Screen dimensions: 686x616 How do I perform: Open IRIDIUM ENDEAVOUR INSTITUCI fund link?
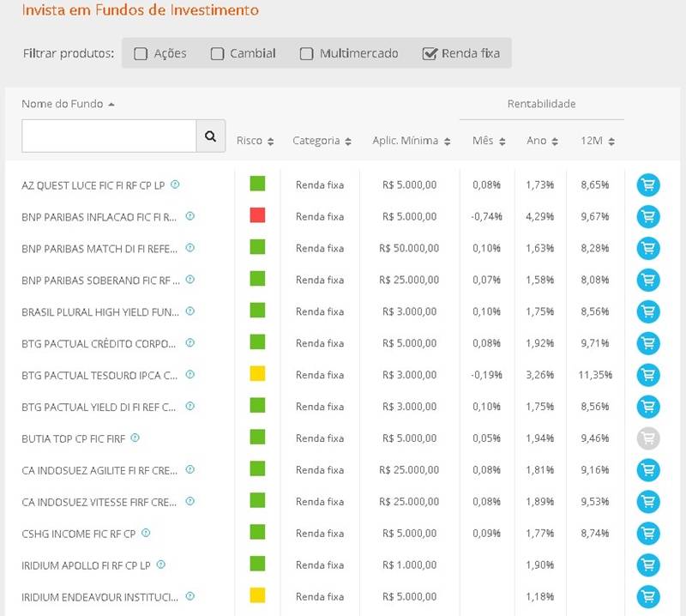click(99, 597)
